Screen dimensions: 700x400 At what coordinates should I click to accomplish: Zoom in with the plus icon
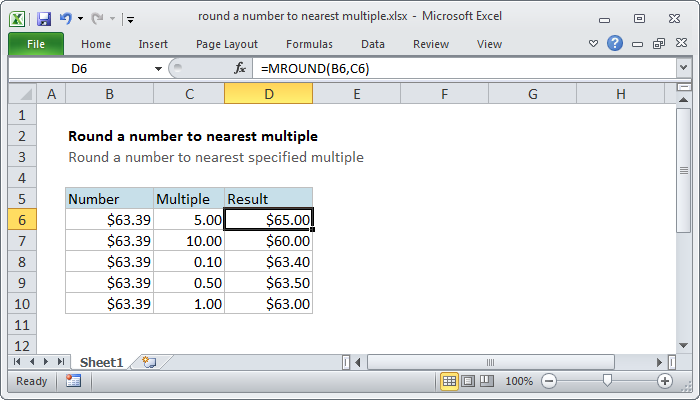[664, 381]
